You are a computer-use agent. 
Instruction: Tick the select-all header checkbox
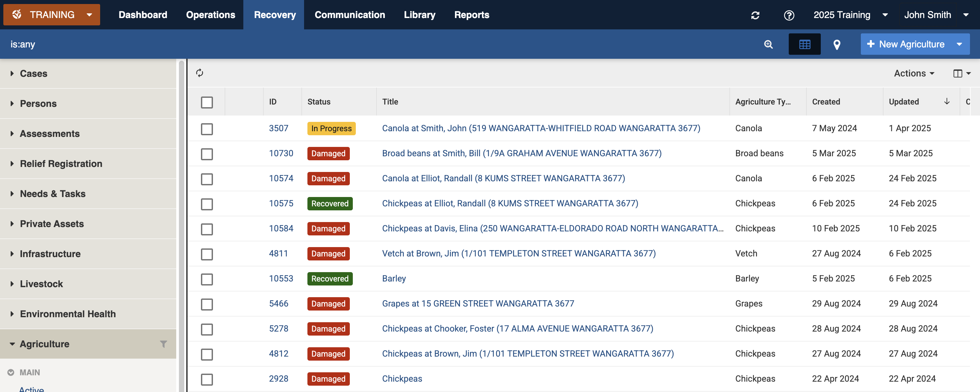[207, 102]
